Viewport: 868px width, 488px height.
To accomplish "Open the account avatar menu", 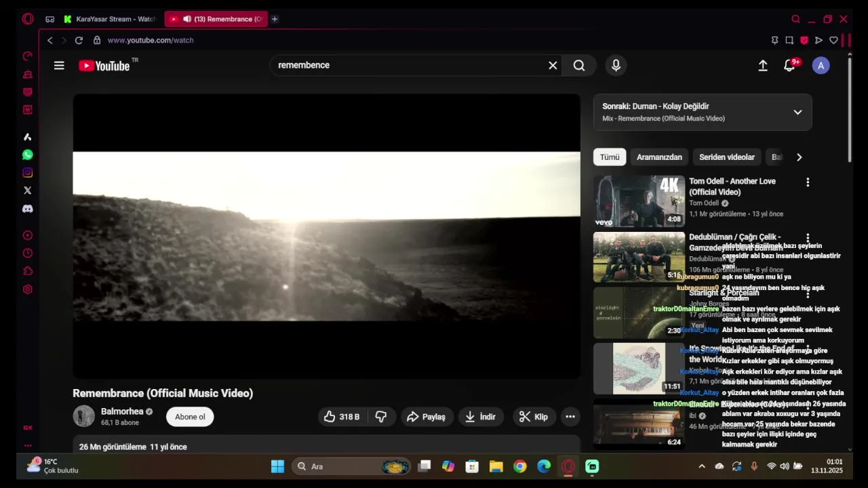I will pyautogui.click(x=821, y=66).
